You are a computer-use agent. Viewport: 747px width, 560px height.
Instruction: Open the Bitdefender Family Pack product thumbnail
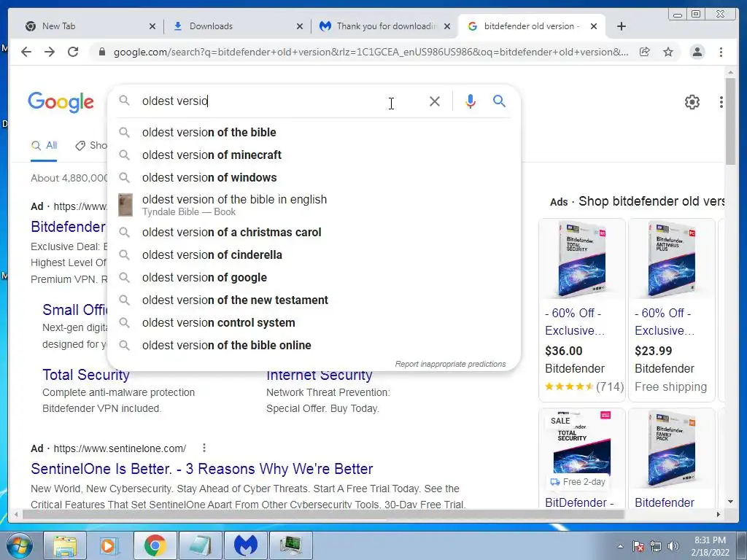(x=671, y=448)
